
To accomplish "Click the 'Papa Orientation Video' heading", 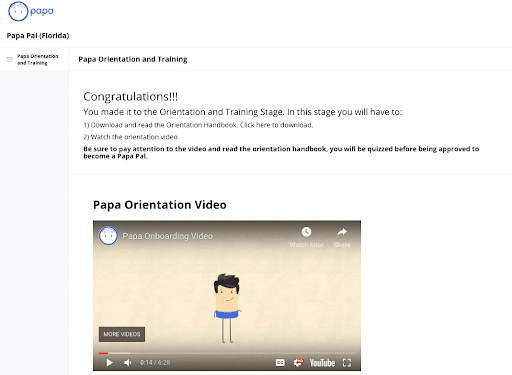I will (x=160, y=205).
